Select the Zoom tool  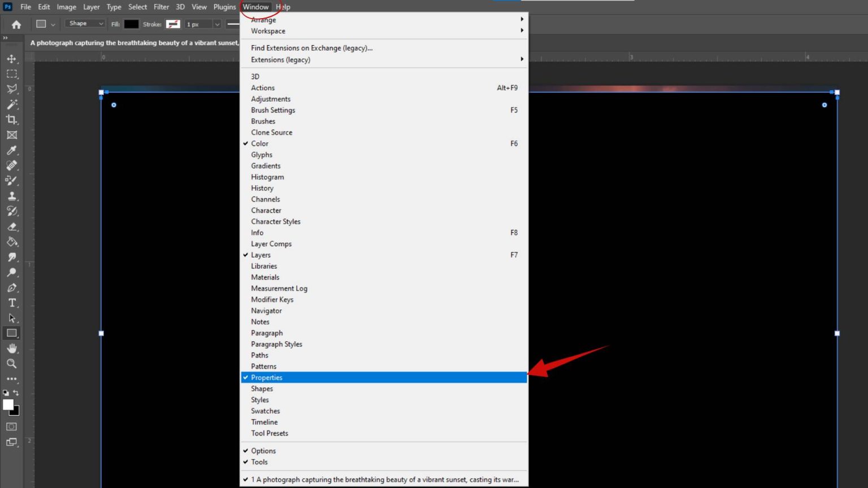point(12,364)
